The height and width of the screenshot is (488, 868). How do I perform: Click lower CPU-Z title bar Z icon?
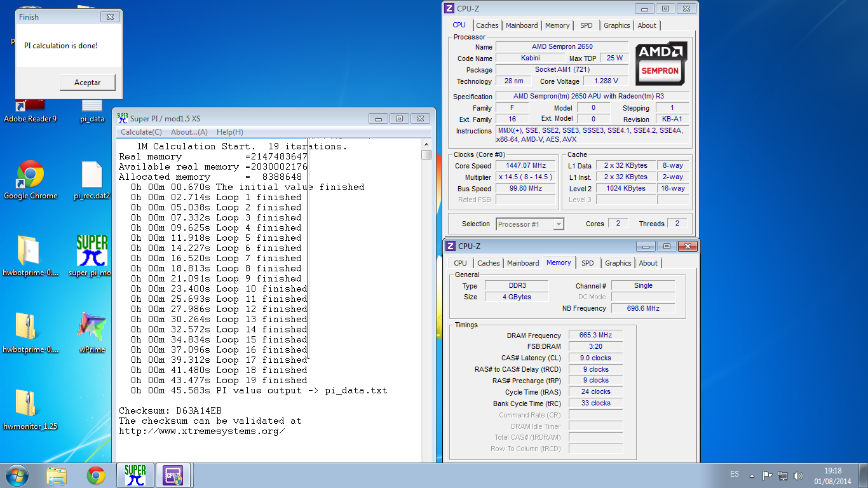[450, 246]
